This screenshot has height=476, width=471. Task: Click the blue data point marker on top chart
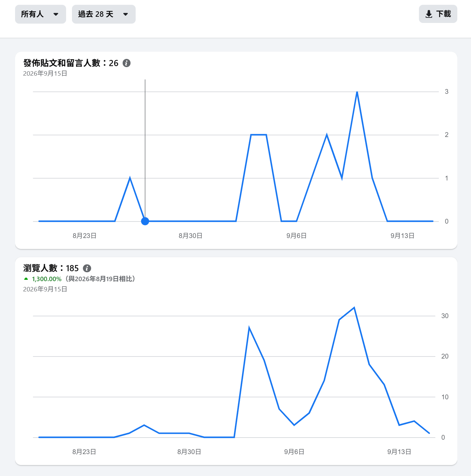(x=145, y=221)
